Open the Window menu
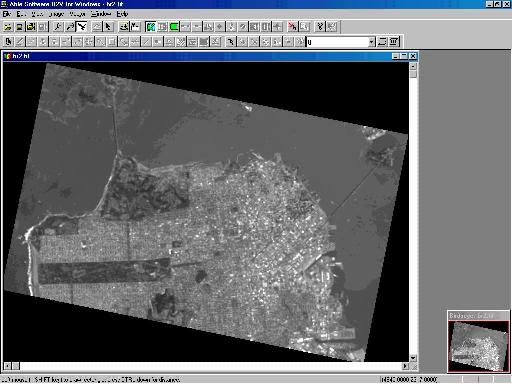Screen dimensions: 512x384 pyautogui.click(x=101, y=14)
